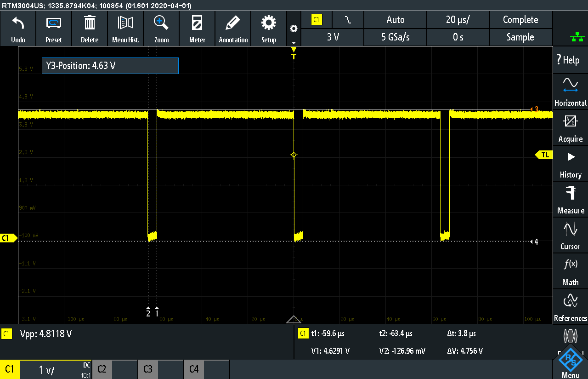The image size is (588, 379).
Task: Click the V2: -126.96 mV readout
Action: pos(402,351)
